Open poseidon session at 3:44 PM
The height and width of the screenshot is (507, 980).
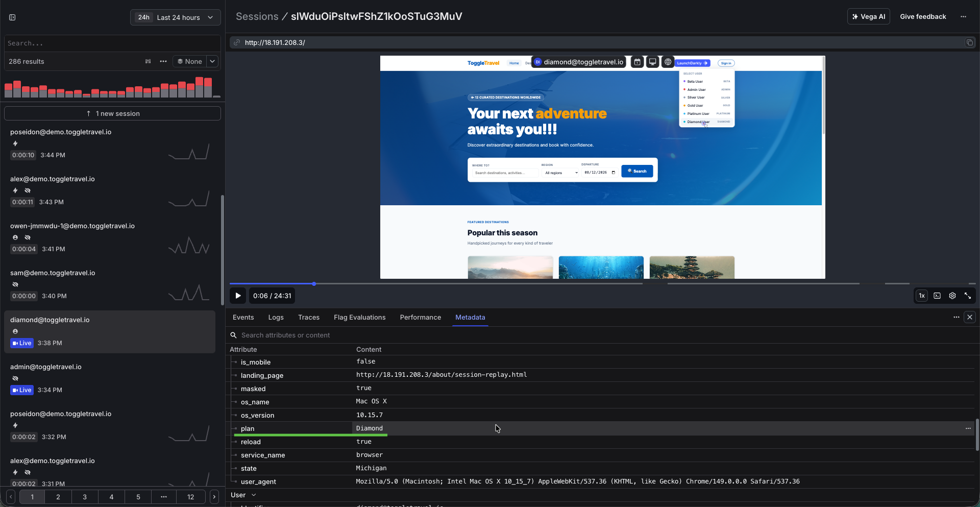point(110,143)
